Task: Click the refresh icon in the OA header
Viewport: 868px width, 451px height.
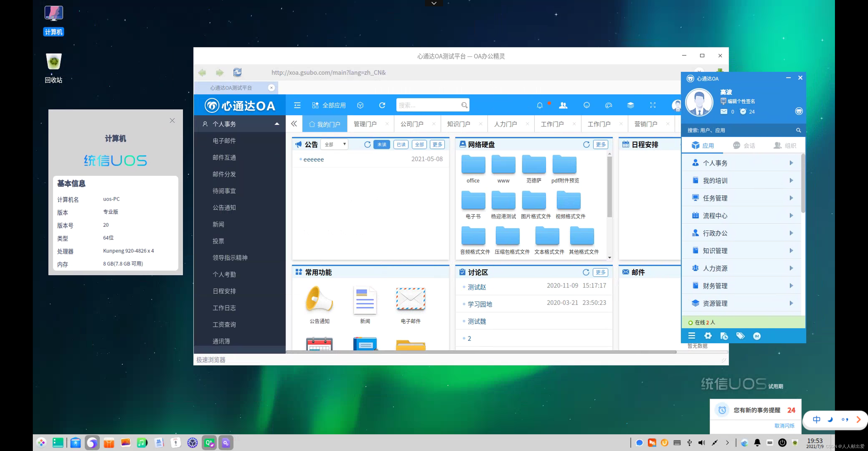Action: point(382,106)
